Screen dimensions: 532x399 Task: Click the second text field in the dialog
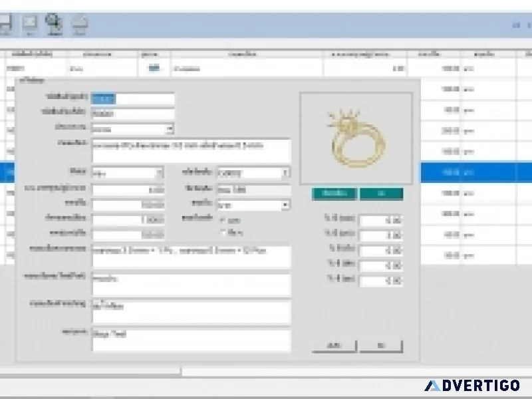coord(132,113)
